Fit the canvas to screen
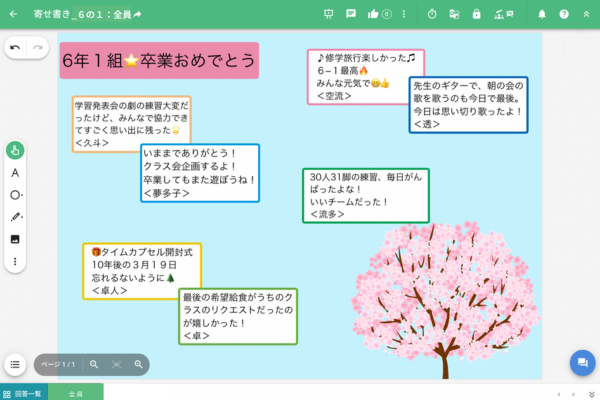 pos(116,364)
